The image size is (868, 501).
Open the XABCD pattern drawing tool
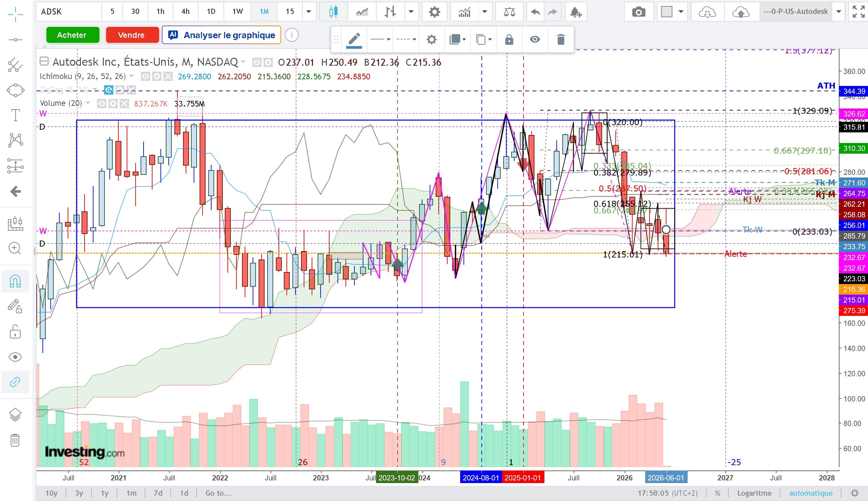click(x=15, y=140)
